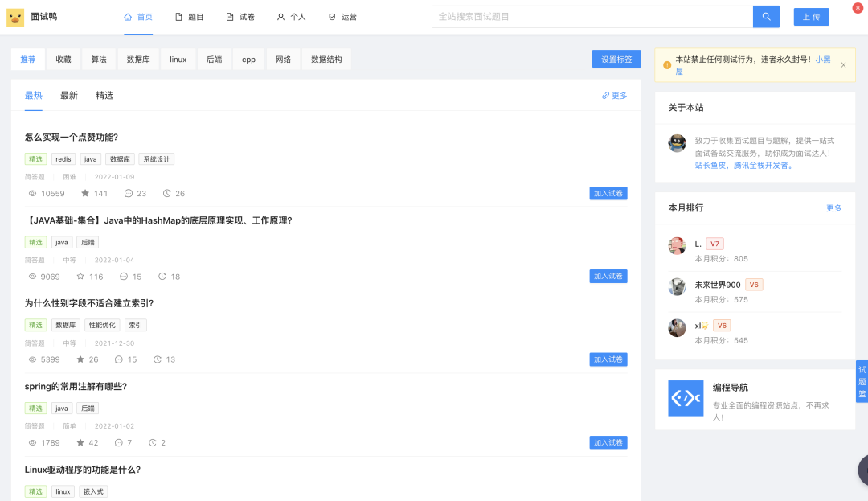Click the 系统设计 tag
Image resolution: width=868 pixels, height=501 pixels.
157,159
